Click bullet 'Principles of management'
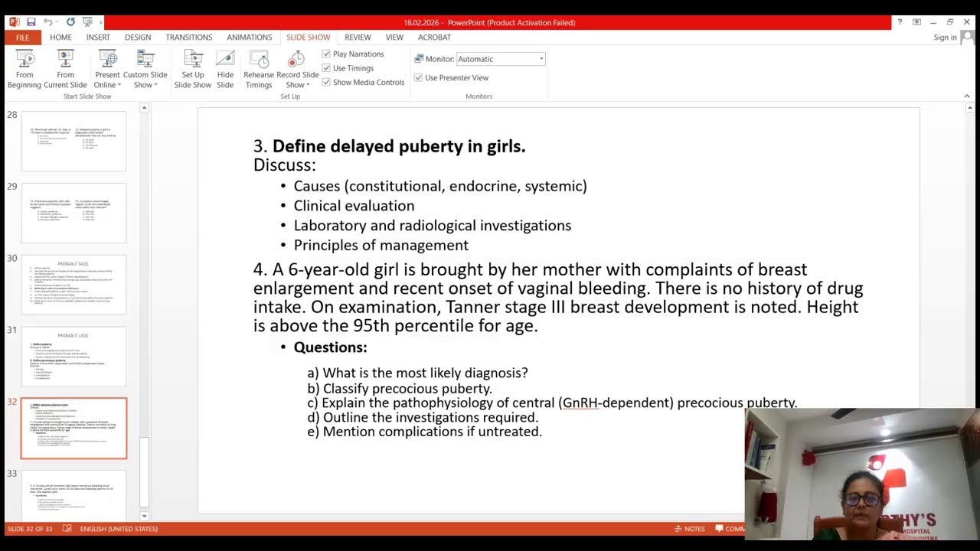The width and height of the screenshot is (980, 551). (381, 246)
